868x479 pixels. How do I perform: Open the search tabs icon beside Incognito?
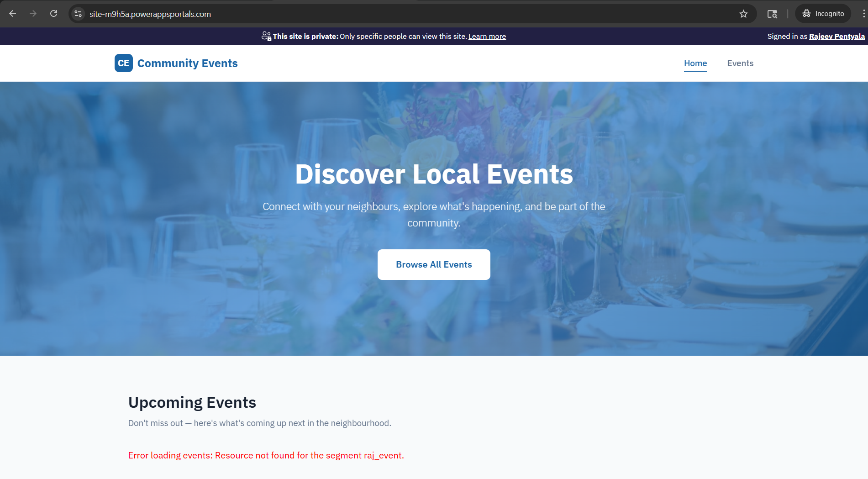pos(772,14)
